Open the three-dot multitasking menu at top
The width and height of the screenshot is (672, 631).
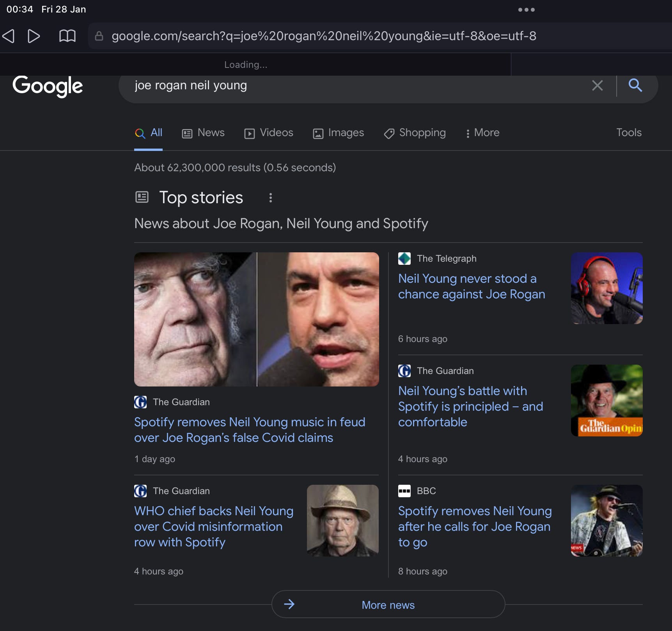tap(526, 10)
